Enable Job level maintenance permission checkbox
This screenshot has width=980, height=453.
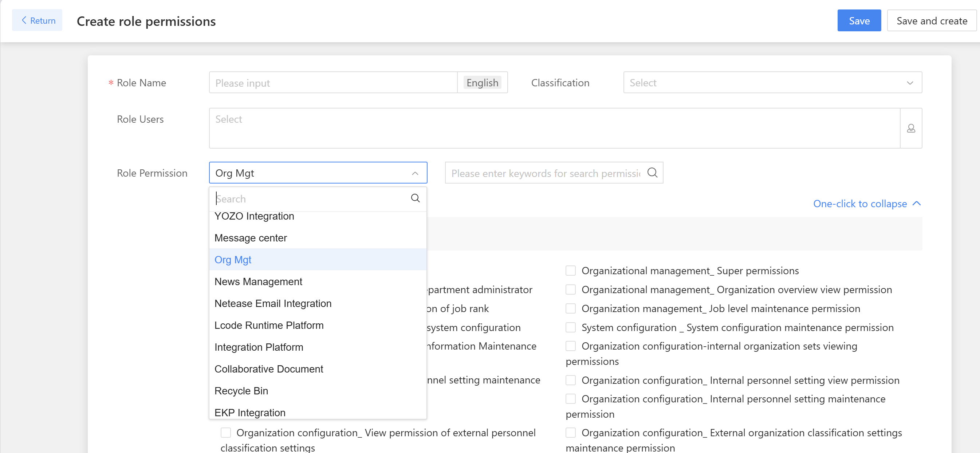point(570,308)
